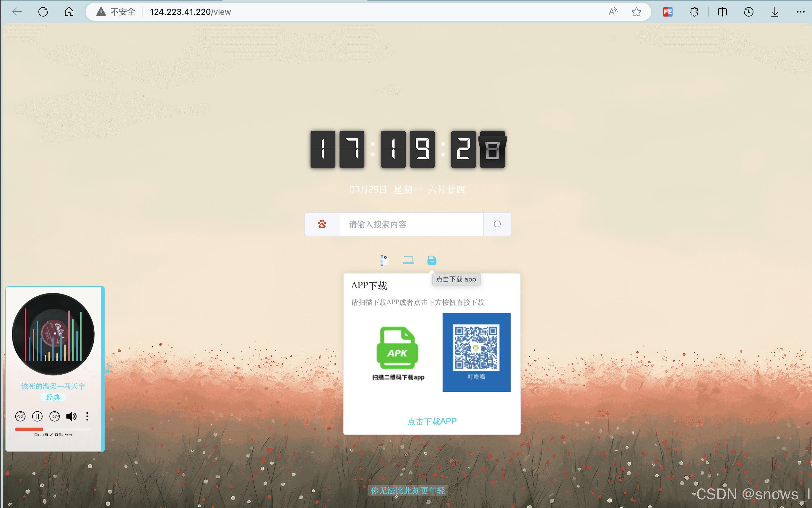Click the quote 你无法比此刻更年轻
The width and height of the screenshot is (812, 508).
(407, 491)
